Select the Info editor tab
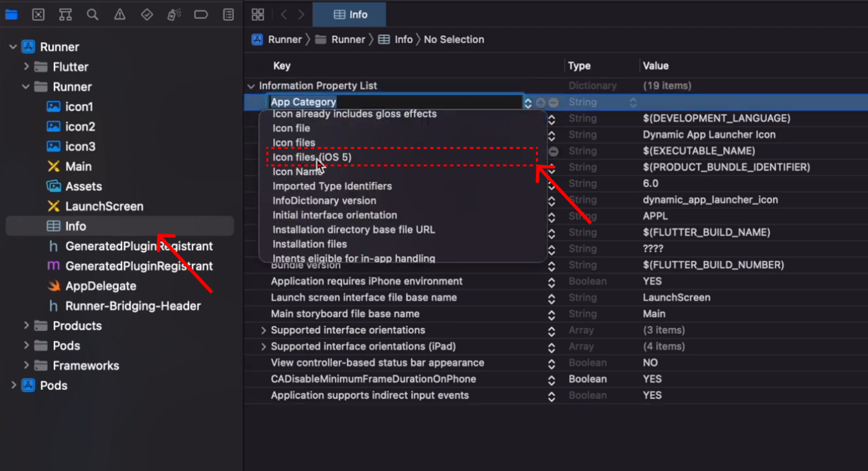The width and height of the screenshot is (868, 471). (x=349, y=15)
